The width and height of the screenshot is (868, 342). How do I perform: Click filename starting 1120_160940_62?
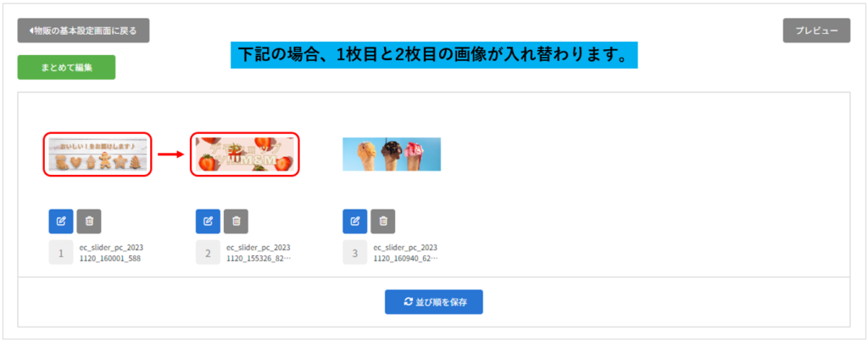click(406, 258)
